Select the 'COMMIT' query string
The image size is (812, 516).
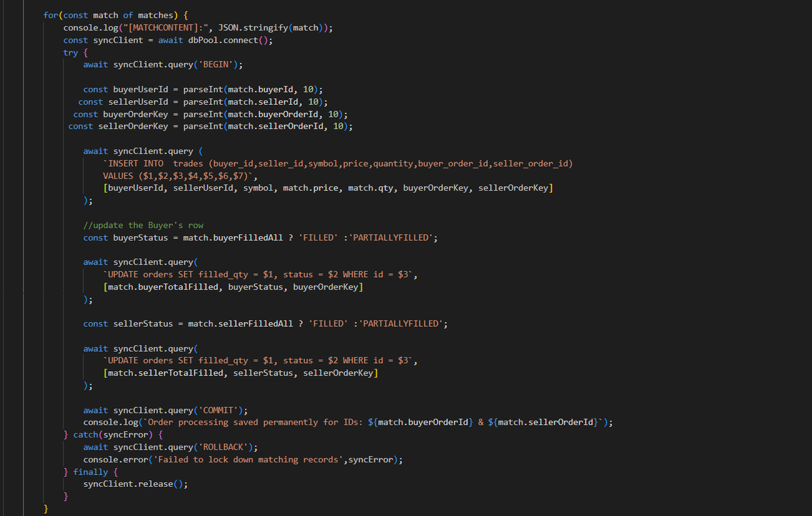218,410
